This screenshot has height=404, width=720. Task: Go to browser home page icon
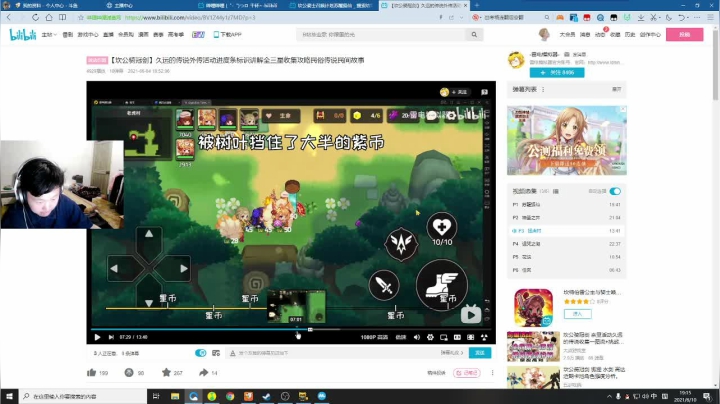click(49, 17)
